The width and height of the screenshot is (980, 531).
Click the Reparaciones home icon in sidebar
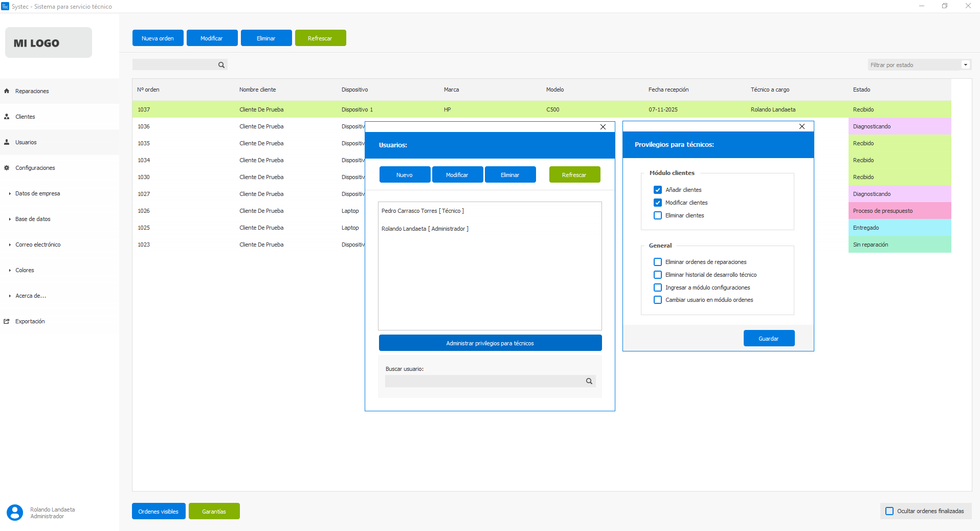point(7,91)
